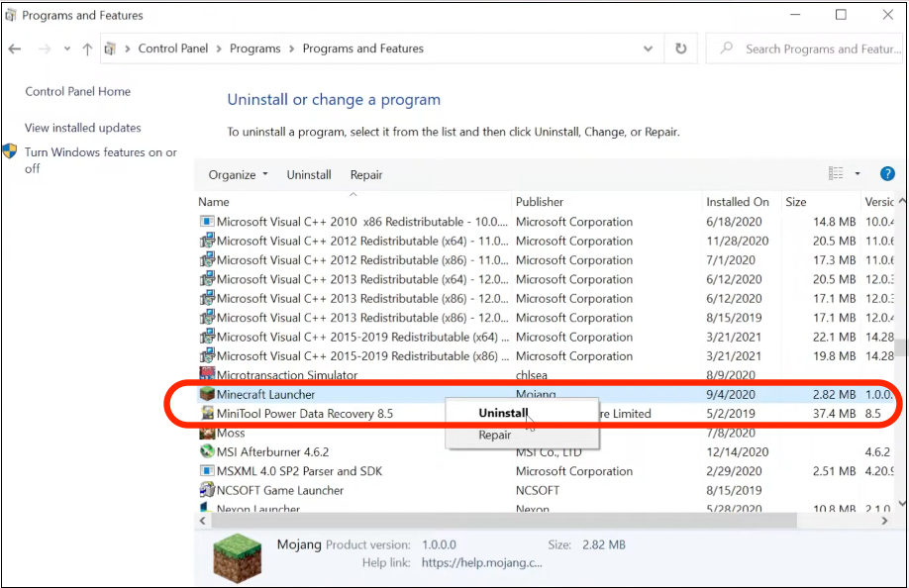Click the MSI Afterburner program icon
This screenshot has width=909, height=588.
[x=207, y=452]
